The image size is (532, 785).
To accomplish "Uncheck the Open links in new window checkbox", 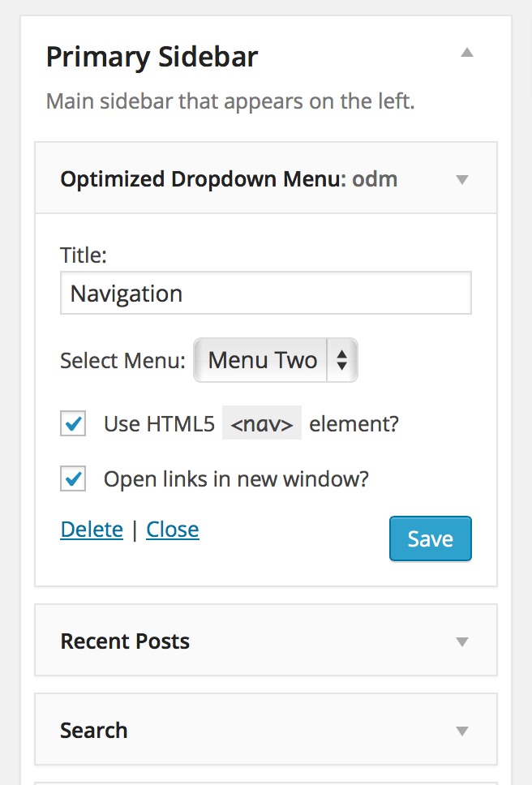I will (73, 478).
